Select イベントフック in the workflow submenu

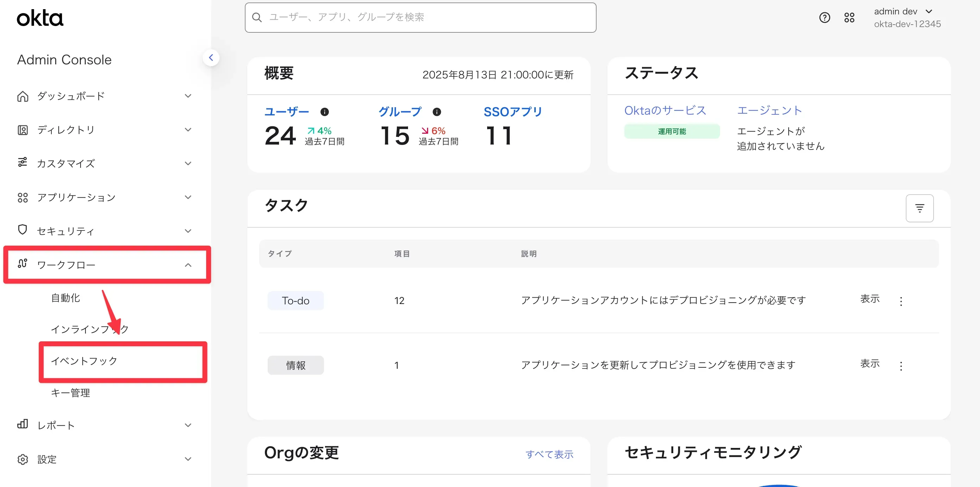tap(84, 361)
